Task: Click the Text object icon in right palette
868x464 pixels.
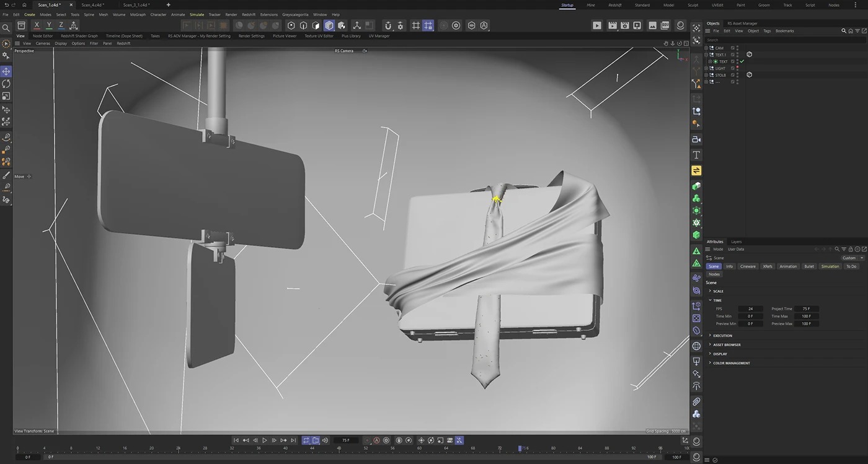Action: 696,155
